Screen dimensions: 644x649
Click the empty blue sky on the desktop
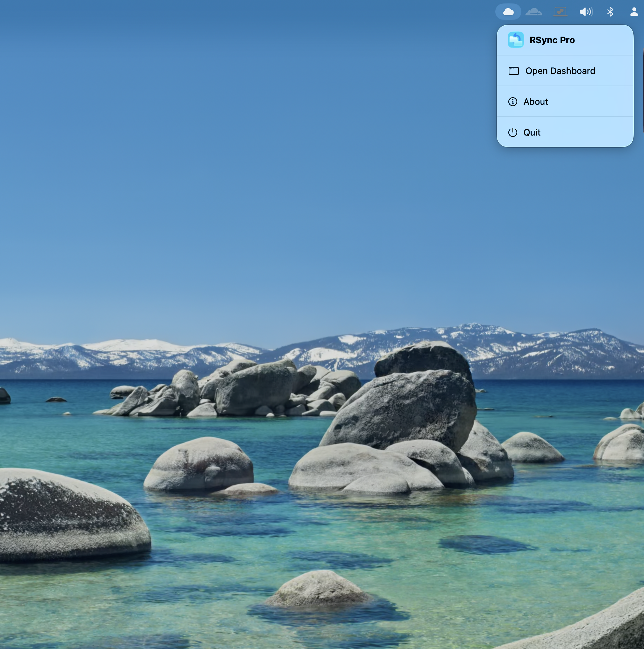(x=240, y=171)
